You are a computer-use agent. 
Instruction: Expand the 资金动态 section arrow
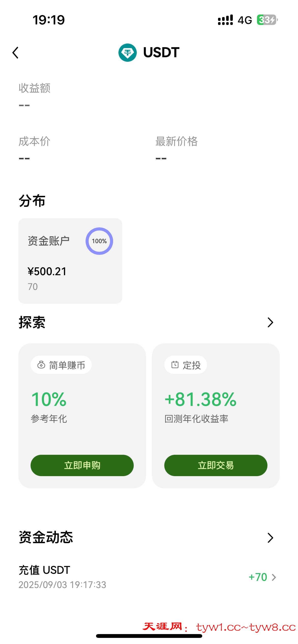click(x=270, y=538)
